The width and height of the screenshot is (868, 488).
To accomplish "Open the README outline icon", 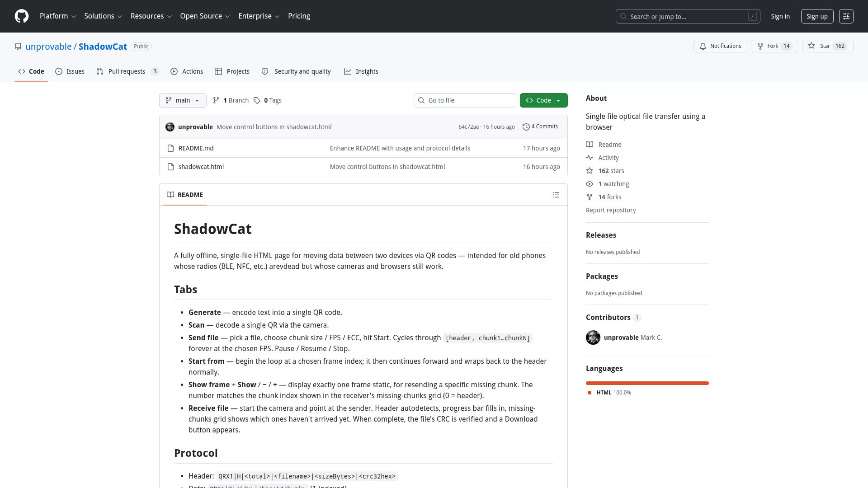I will tap(556, 195).
